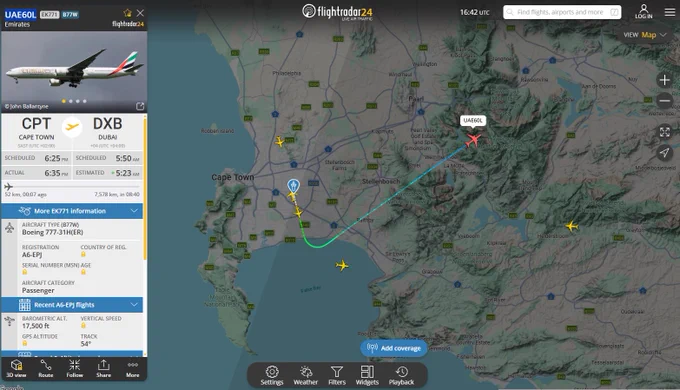Click the UAE60L map label

point(473,120)
